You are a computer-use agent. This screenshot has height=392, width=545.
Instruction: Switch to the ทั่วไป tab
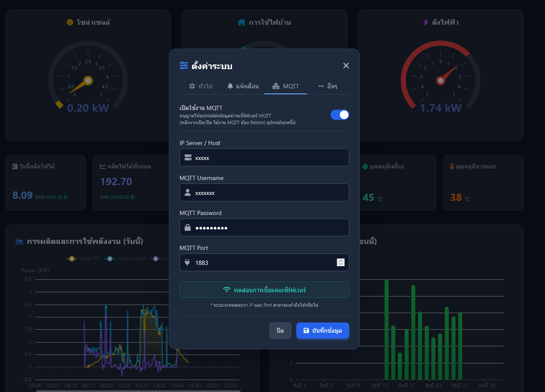coord(201,86)
